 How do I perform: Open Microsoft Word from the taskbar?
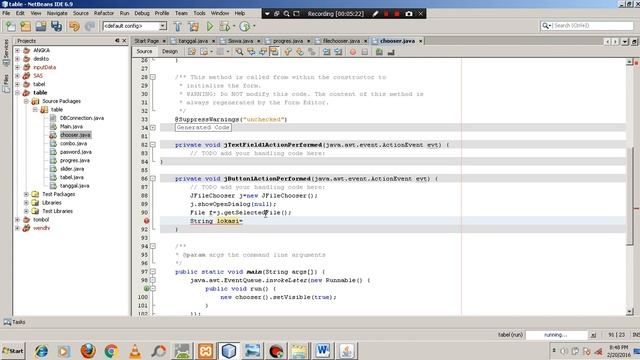pyautogui.click(x=323, y=351)
